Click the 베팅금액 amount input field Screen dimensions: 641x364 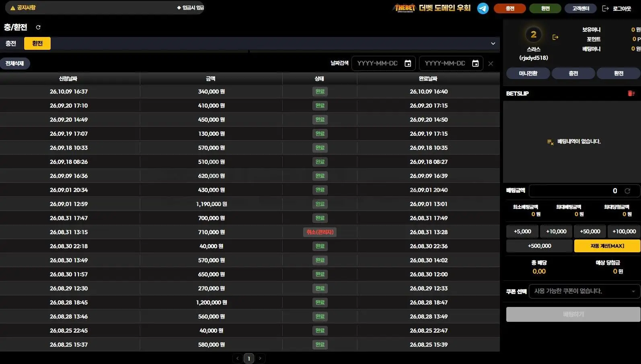coord(584,191)
